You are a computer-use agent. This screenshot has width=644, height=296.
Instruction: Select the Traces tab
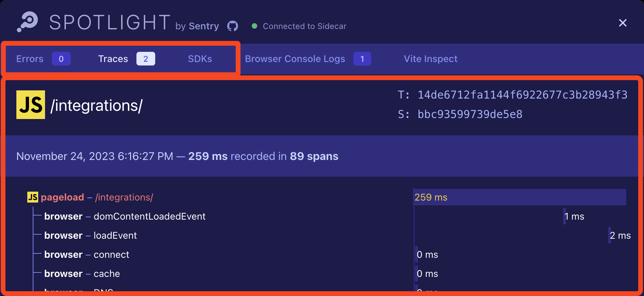(113, 59)
